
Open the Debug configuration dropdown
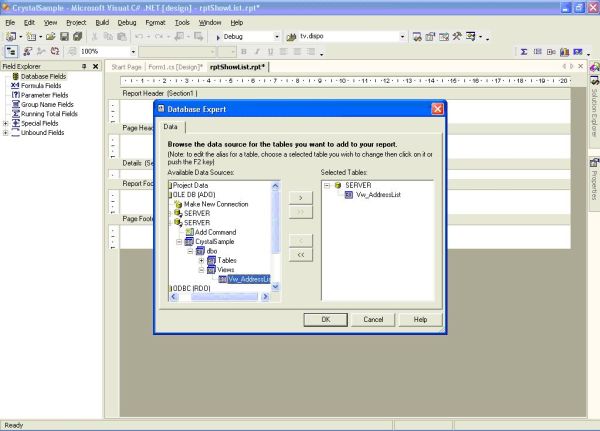[277, 37]
